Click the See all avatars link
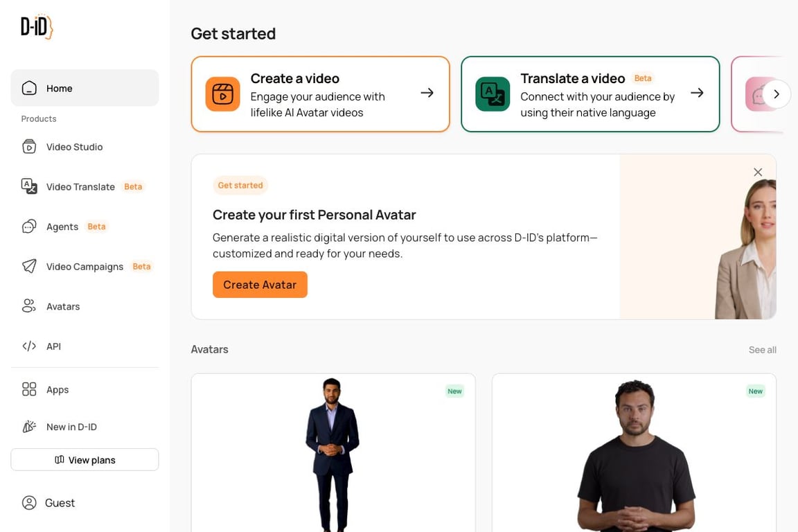Image resolution: width=798 pixels, height=532 pixels. 762,350
